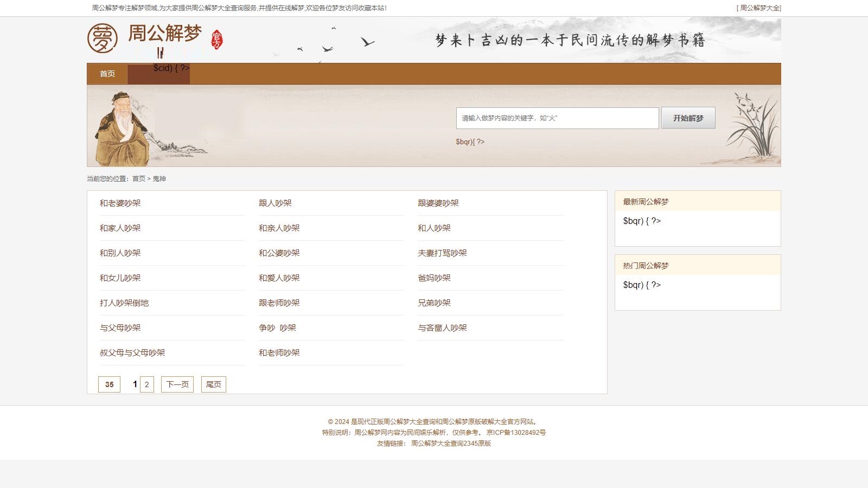Select 首页 in the navigation bar
This screenshot has width=868, height=488.
(106, 74)
